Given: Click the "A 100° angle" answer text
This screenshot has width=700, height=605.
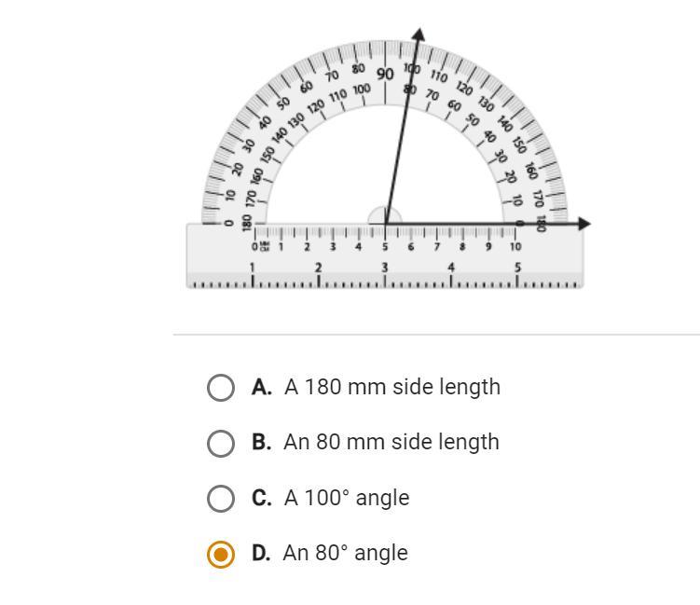Looking at the screenshot, I should coord(347,498).
